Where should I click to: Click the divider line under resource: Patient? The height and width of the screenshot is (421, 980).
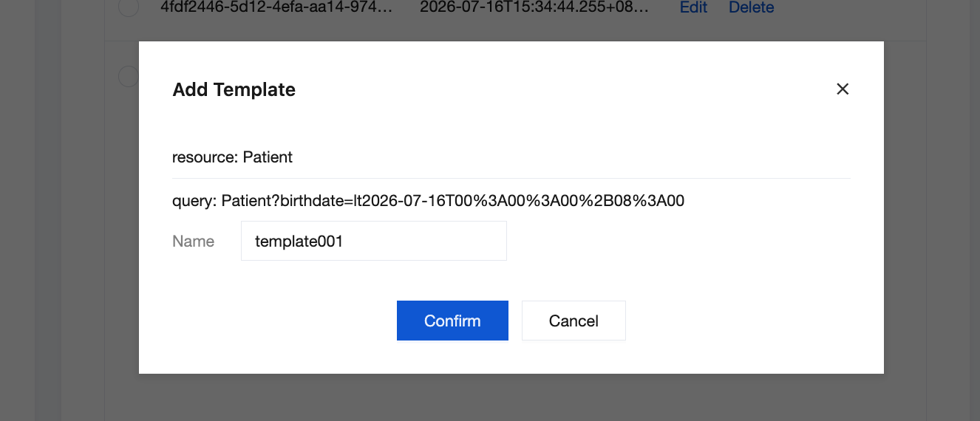click(511, 178)
